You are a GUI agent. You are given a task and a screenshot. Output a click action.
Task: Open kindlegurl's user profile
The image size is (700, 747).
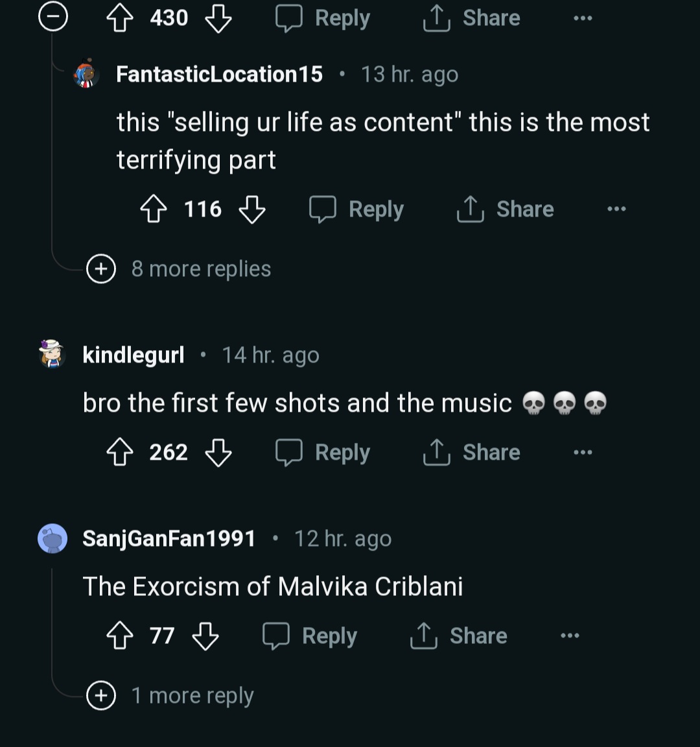click(x=134, y=355)
